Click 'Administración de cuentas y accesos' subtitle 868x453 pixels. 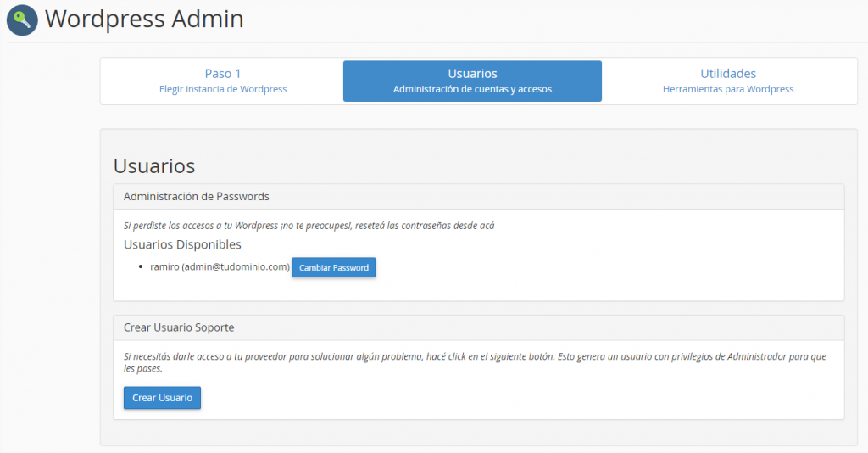click(x=472, y=89)
